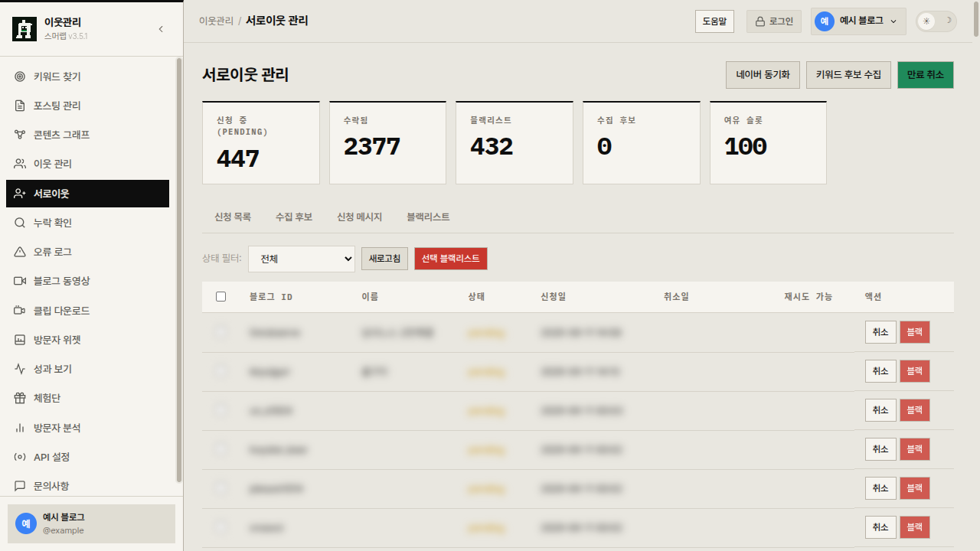The image size is (980, 551).
Task: Switch to the 신청 메시지 tab
Action: tap(360, 217)
